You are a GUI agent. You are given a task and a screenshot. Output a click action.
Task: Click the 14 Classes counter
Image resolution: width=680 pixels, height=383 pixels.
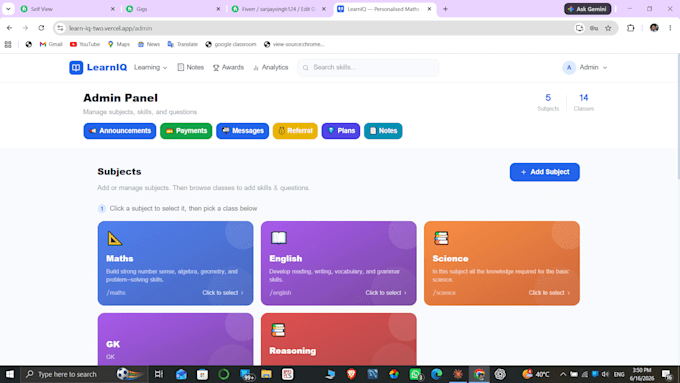[x=584, y=102]
